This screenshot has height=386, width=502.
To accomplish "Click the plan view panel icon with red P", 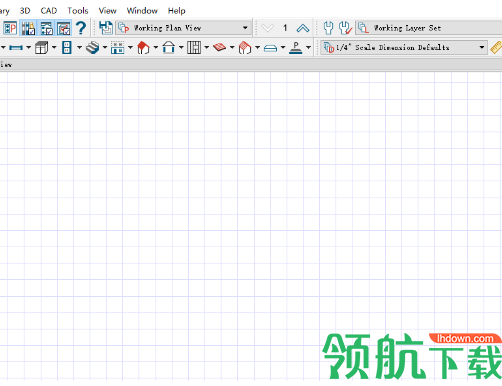I will tap(10, 28).
